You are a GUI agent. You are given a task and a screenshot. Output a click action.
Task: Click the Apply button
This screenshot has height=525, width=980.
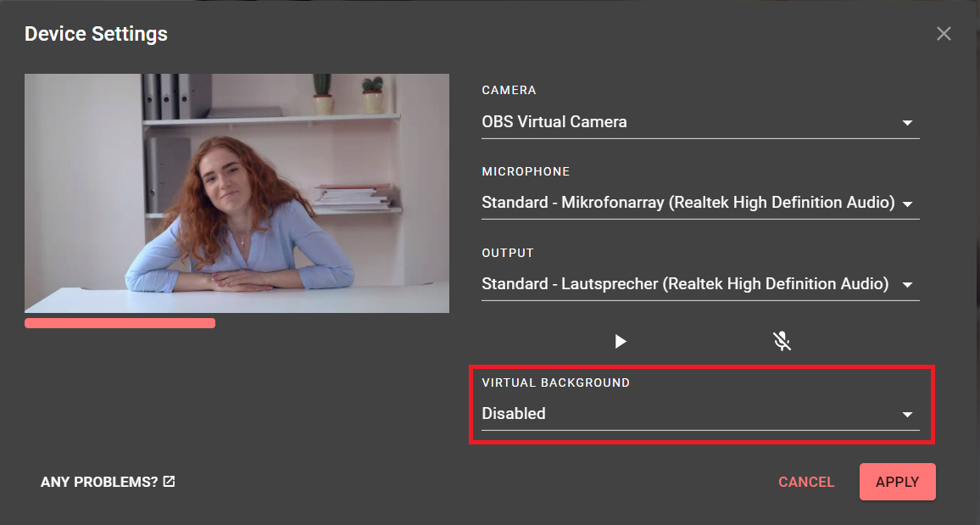pyautogui.click(x=898, y=482)
